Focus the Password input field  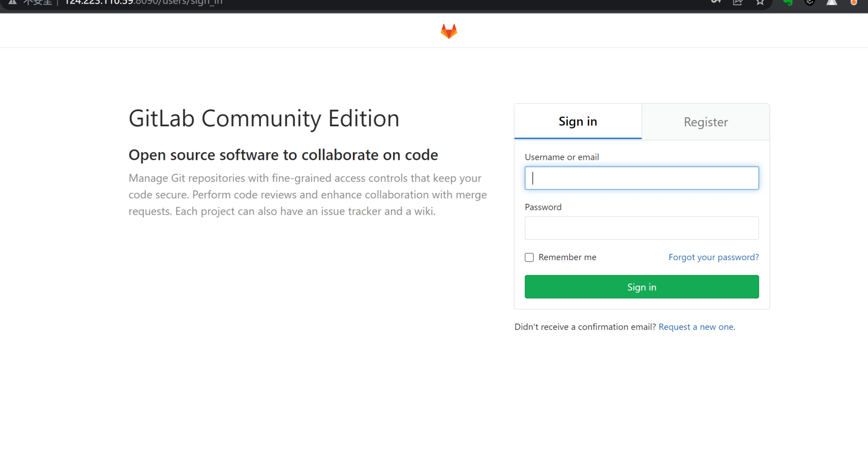[x=642, y=228]
